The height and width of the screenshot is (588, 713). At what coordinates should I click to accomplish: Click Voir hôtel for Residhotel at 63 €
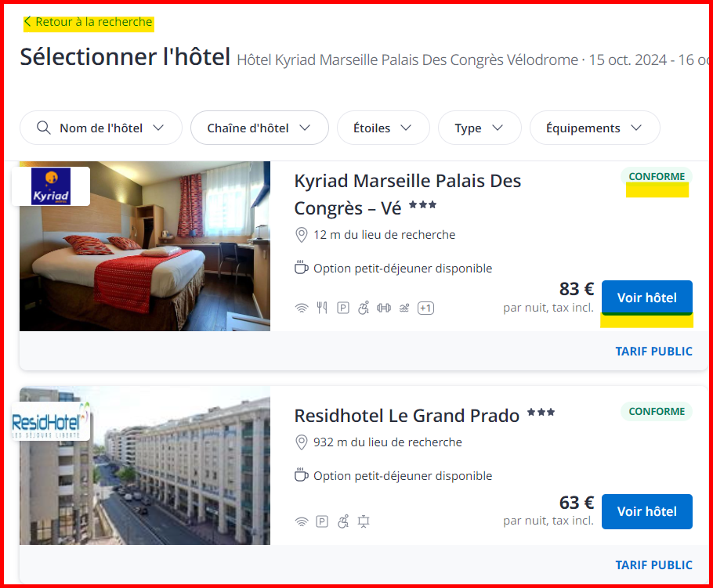click(x=646, y=511)
